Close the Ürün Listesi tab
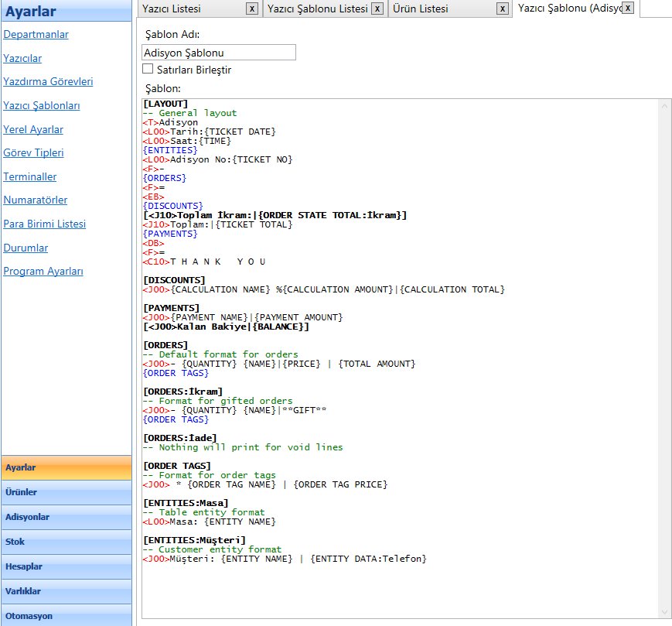Screen dimensions: 672x626 pyautogui.click(x=503, y=9)
